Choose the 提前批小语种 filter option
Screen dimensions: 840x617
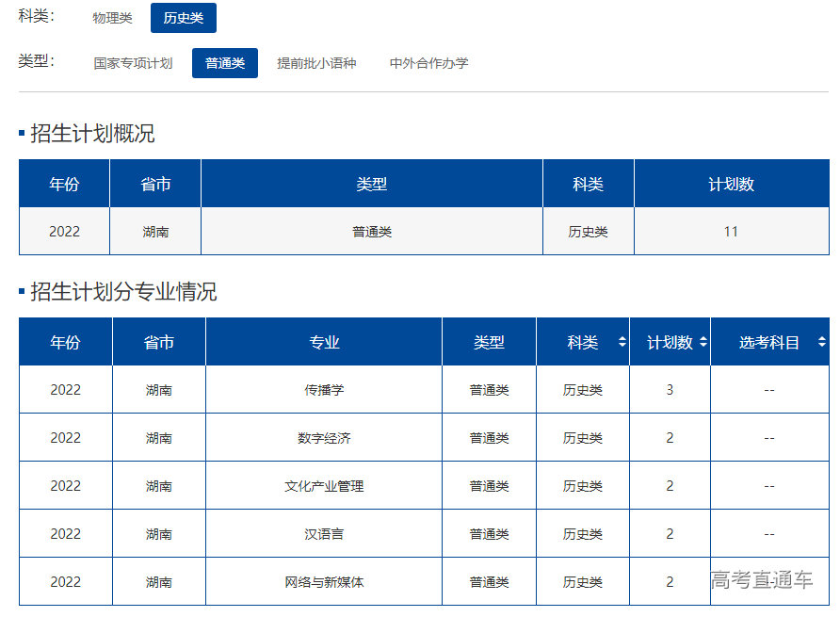pyautogui.click(x=316, y=62)
